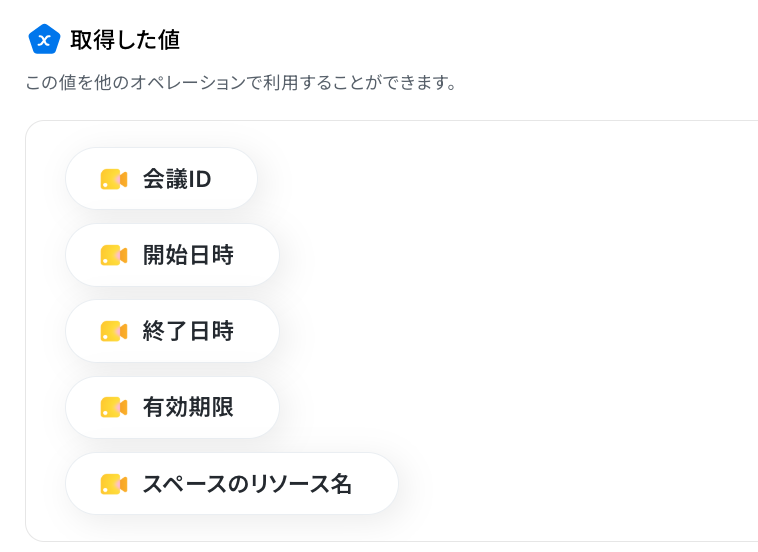Click the 有効期限 label text
Image resolution: width=758 pixels, height=552 pixels.
click(x=188, y=407)
